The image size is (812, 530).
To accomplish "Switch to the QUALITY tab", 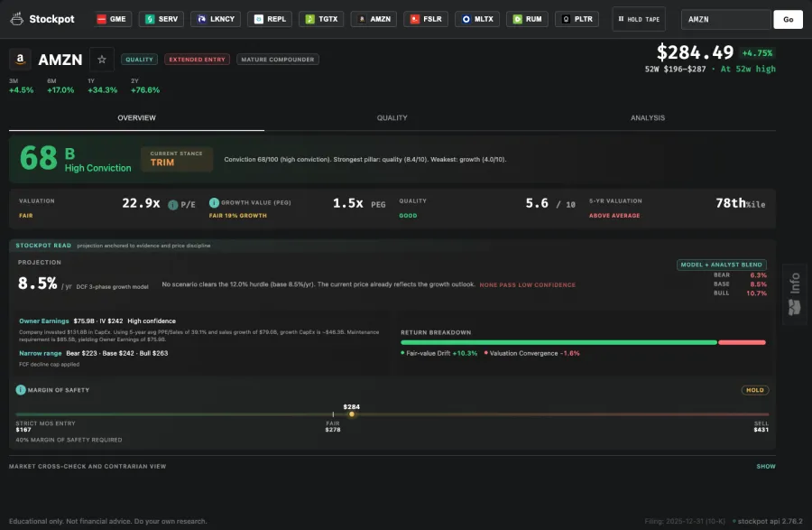I will (x=392, y=118).
